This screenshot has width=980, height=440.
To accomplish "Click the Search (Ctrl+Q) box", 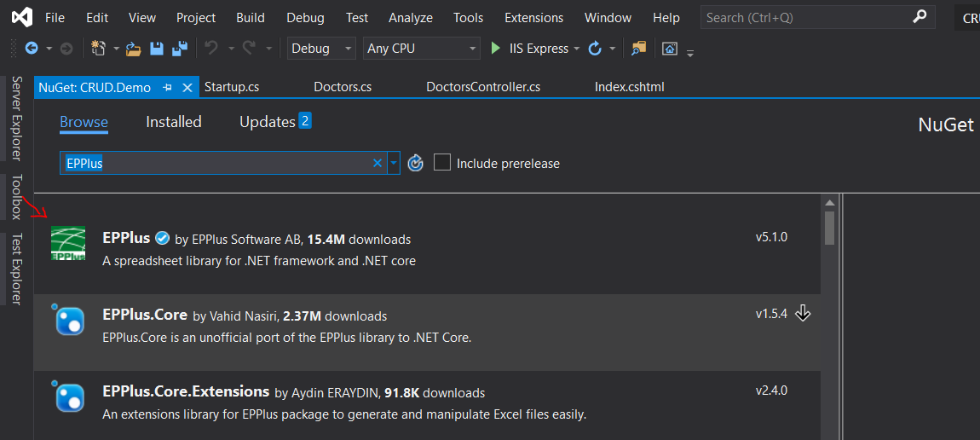I will point(817,18).
